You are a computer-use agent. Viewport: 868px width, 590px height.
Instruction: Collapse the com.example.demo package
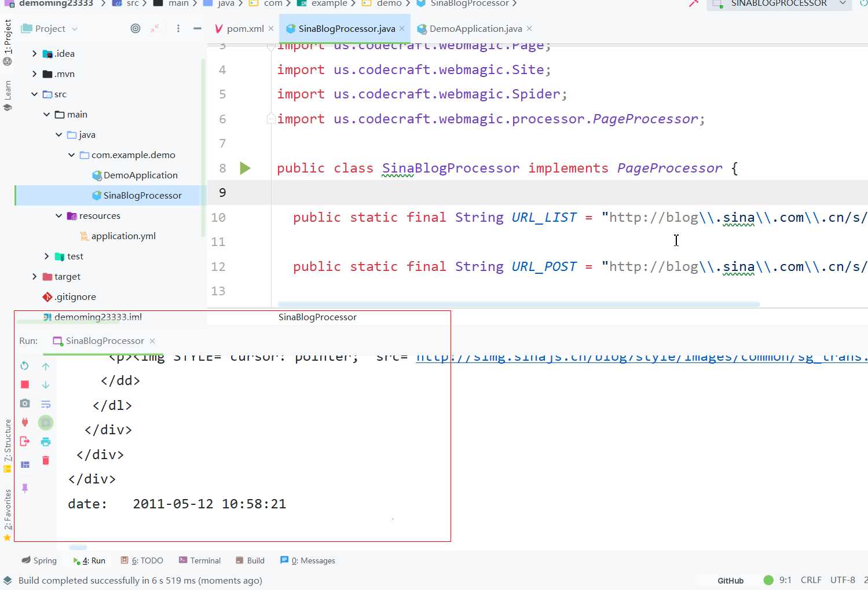pyautogui.click(x=71, y=155)
